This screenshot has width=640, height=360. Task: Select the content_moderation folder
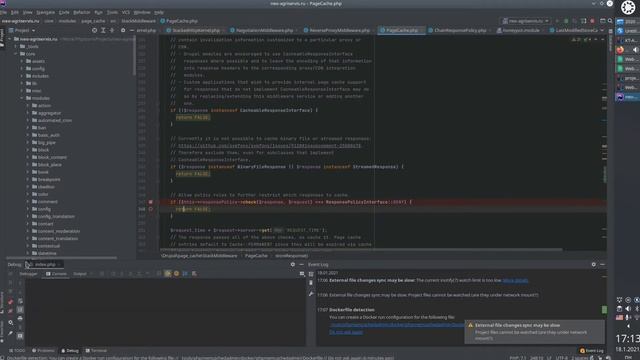pos(59,231)
